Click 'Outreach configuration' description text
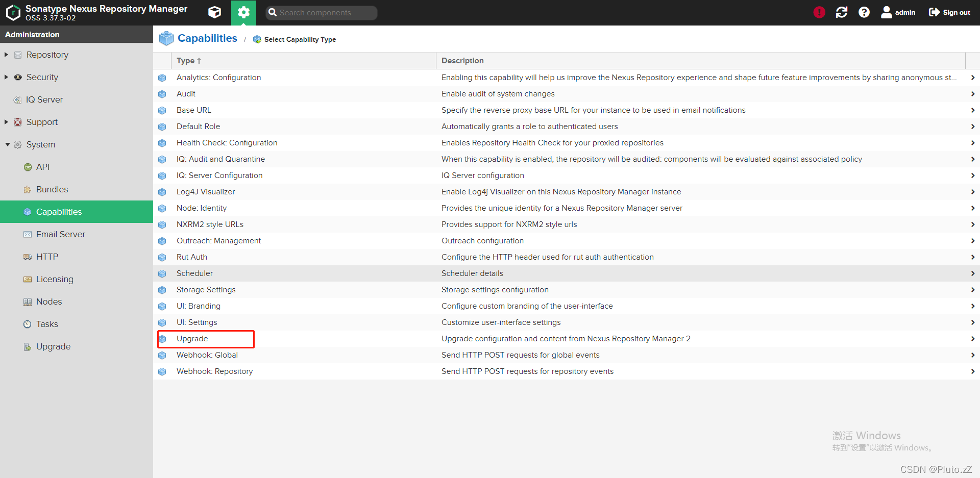This screenshot has height=478, width=980. (x=482, y=241)
